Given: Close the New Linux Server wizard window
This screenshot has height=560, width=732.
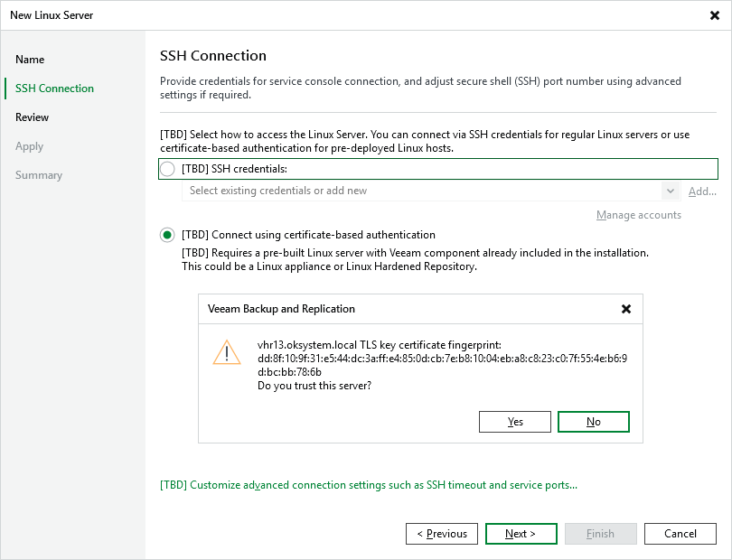Looking at the screenshot, I should click(x=713, y=14).
